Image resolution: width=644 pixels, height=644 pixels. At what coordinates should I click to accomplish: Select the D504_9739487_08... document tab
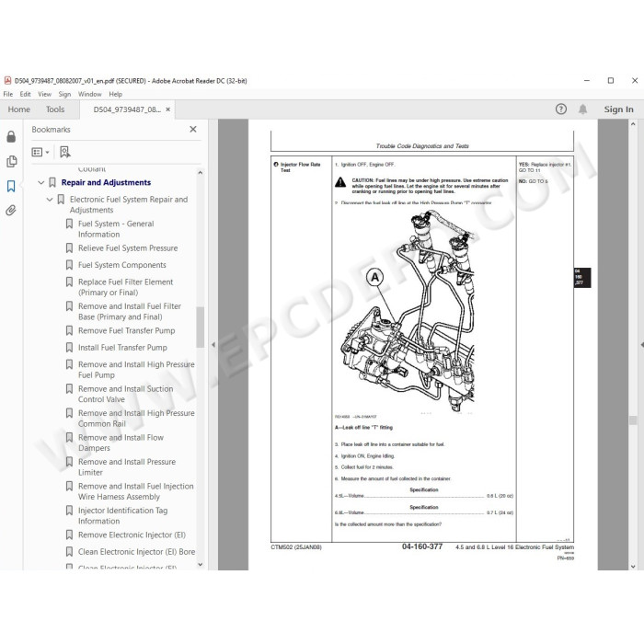point(127,109)
